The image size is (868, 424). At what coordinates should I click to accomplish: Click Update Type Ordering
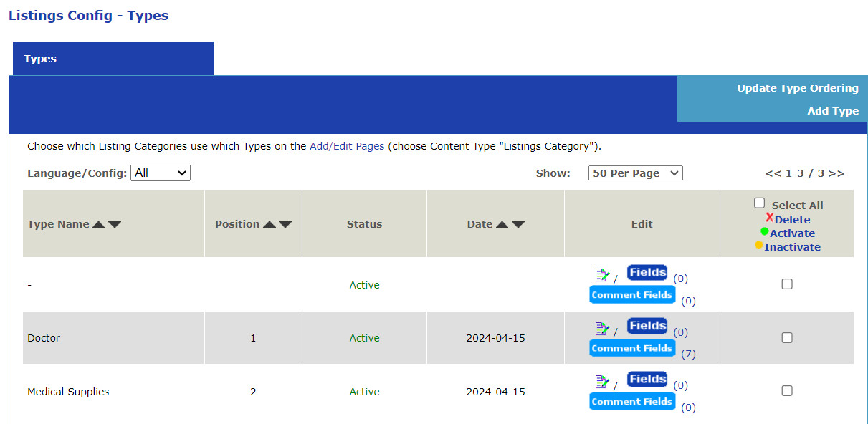tap(797, 88)
